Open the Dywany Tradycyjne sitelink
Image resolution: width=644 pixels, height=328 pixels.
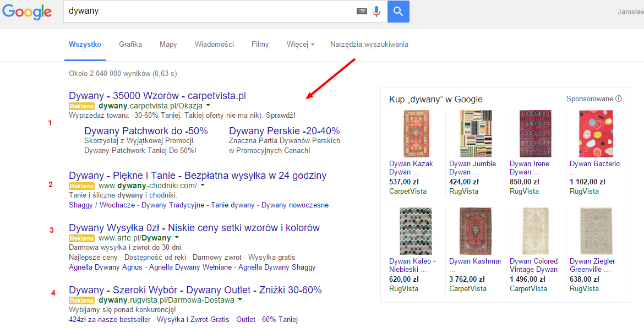(x=173, y=205)
